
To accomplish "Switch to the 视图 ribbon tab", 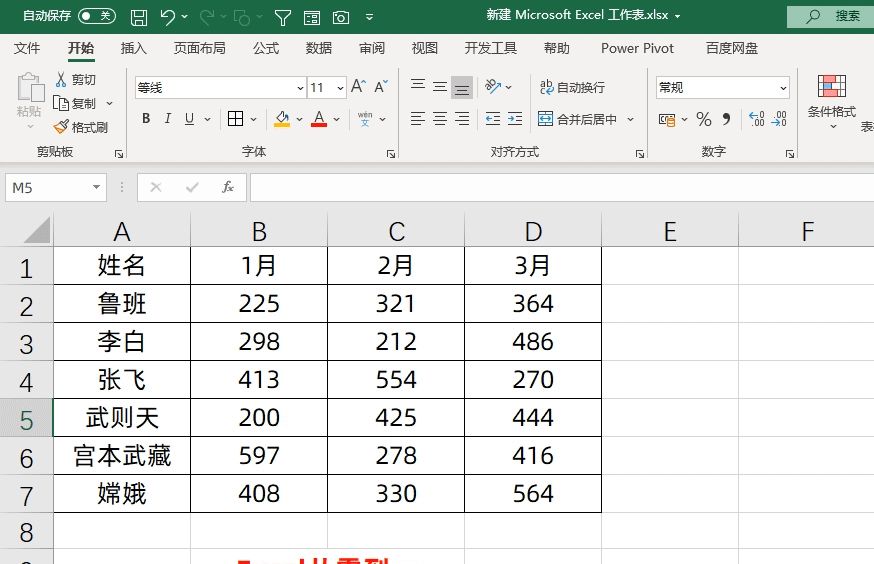I will click(x=425, y=48).
